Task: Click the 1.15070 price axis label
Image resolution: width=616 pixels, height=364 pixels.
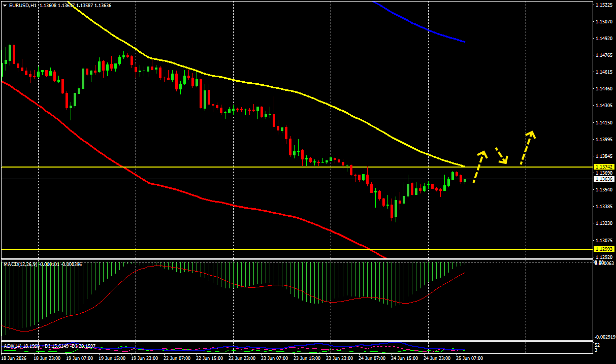Action: click(604, 22)
